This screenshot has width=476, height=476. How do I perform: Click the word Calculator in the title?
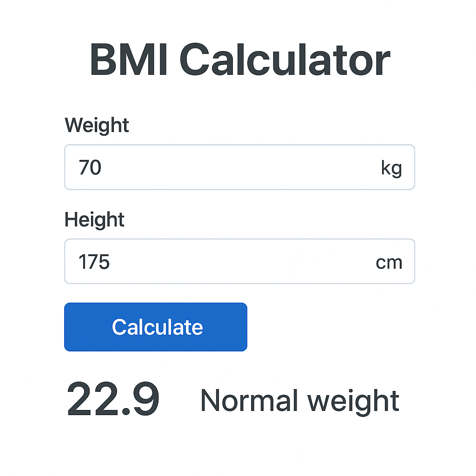[284, 60]
